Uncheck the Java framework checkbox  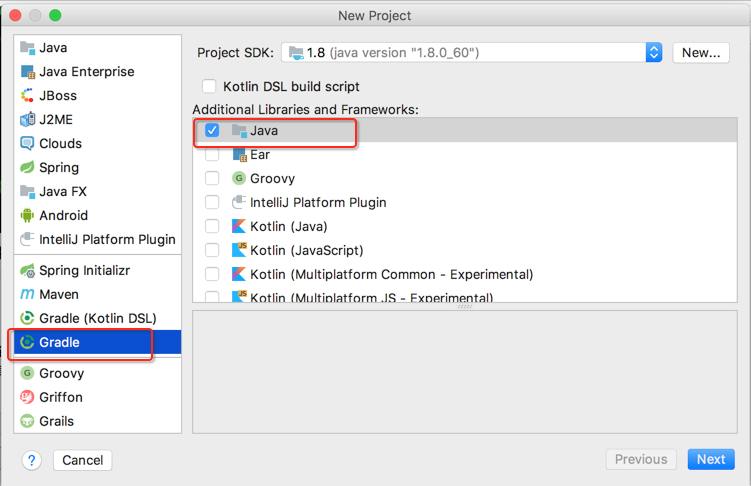click(x=212, y=130)
